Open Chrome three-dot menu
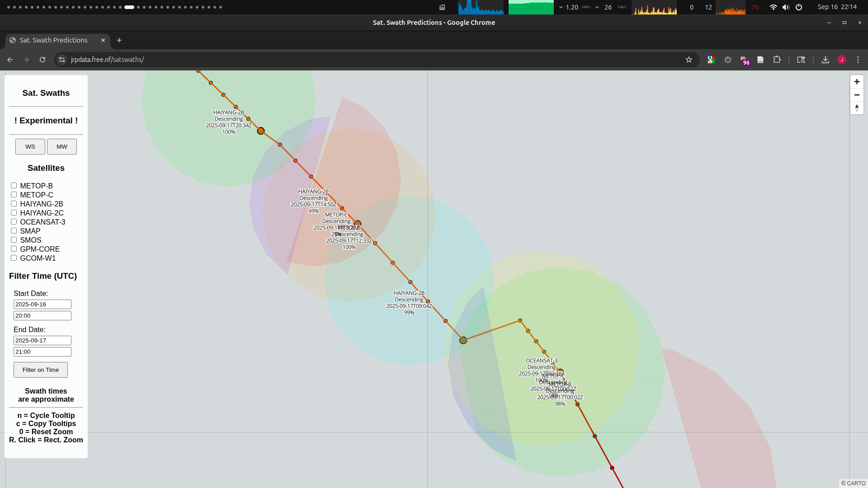 (858, 60)
